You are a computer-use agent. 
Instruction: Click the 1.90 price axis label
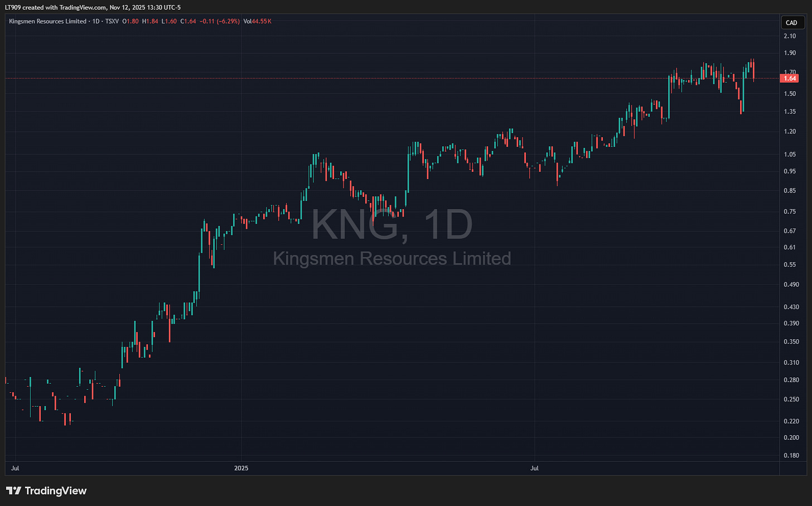[790, 54]
